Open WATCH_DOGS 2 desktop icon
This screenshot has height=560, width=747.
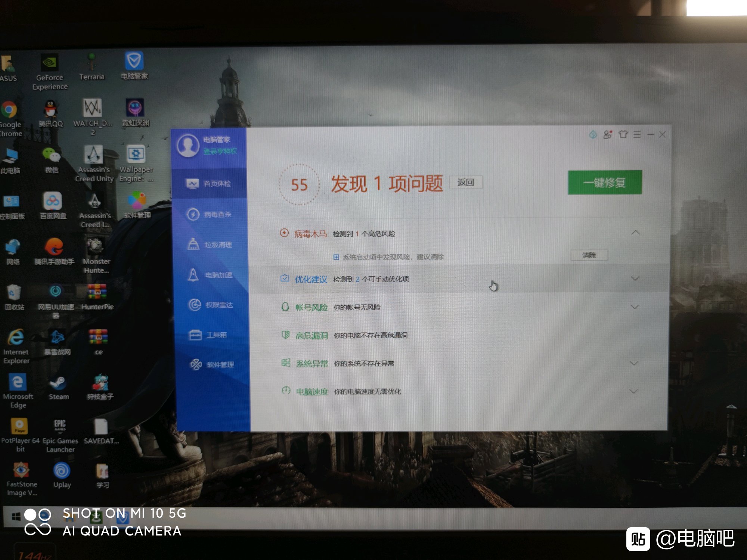click(x=93, y=117)
